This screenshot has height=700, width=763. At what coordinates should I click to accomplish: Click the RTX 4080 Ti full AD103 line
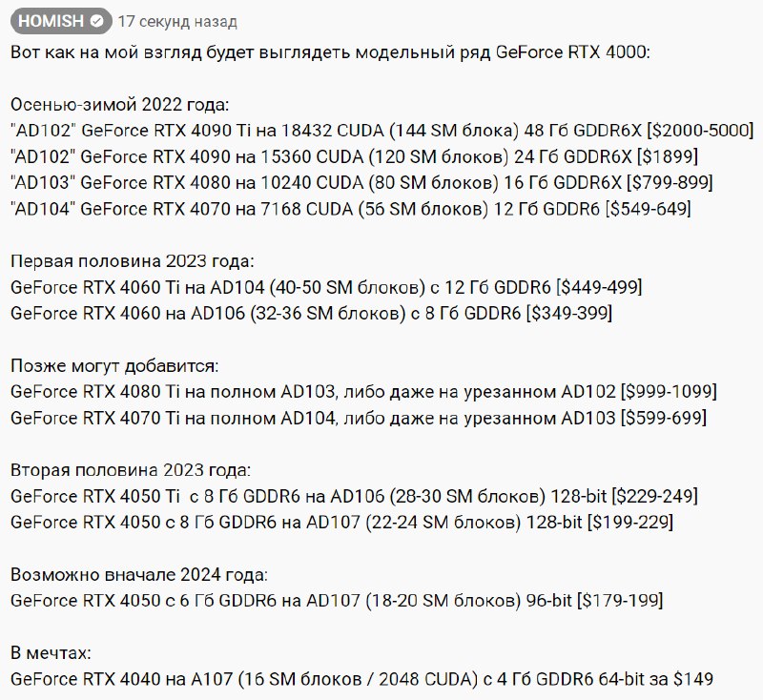[x=363, y=392]
